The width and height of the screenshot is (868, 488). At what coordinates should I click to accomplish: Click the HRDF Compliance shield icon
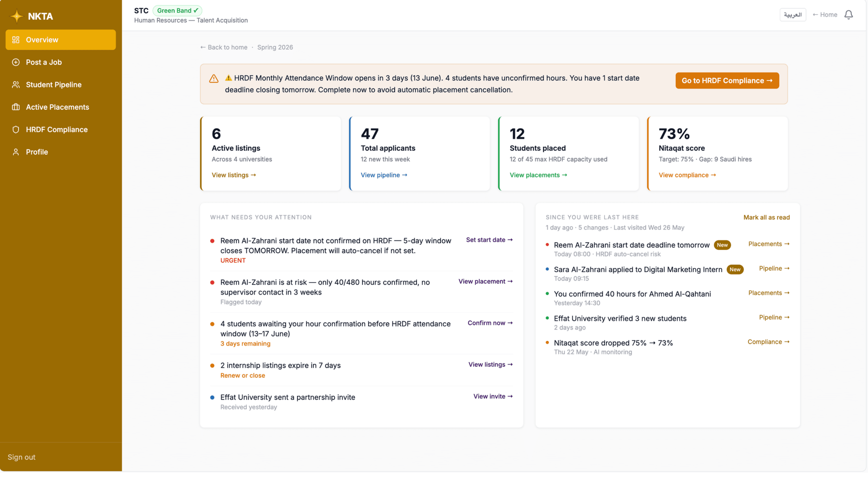pyautogui.click(x=16, y=130)
